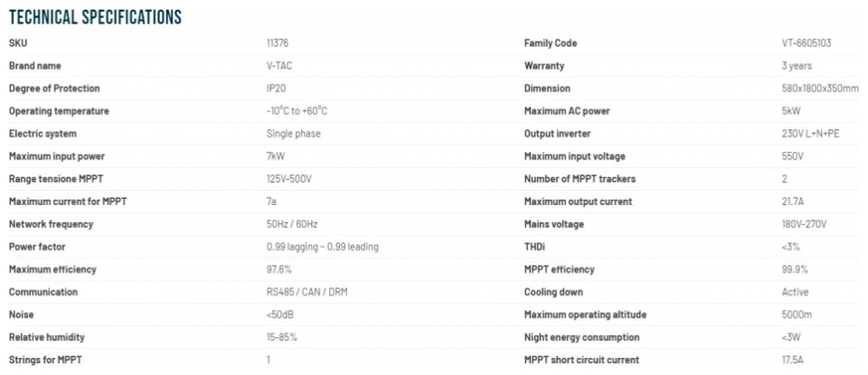
Task: Click the Maximum input power label
Action: [x=56, y=156]
